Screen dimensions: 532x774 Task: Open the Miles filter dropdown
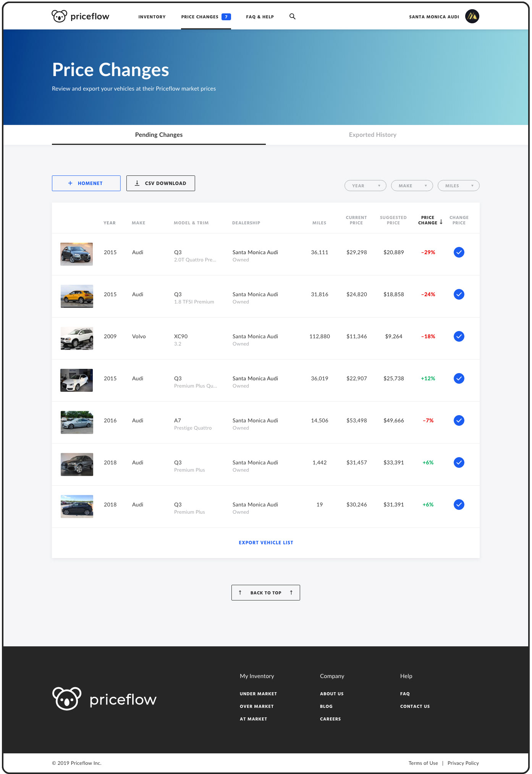459,186
